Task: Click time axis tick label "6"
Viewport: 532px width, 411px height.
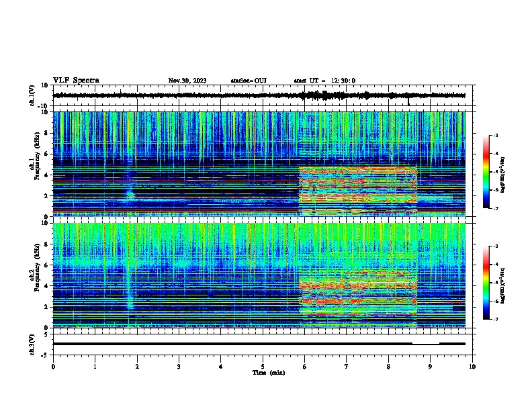Action: pyautogui.click(x=305, y=367)
